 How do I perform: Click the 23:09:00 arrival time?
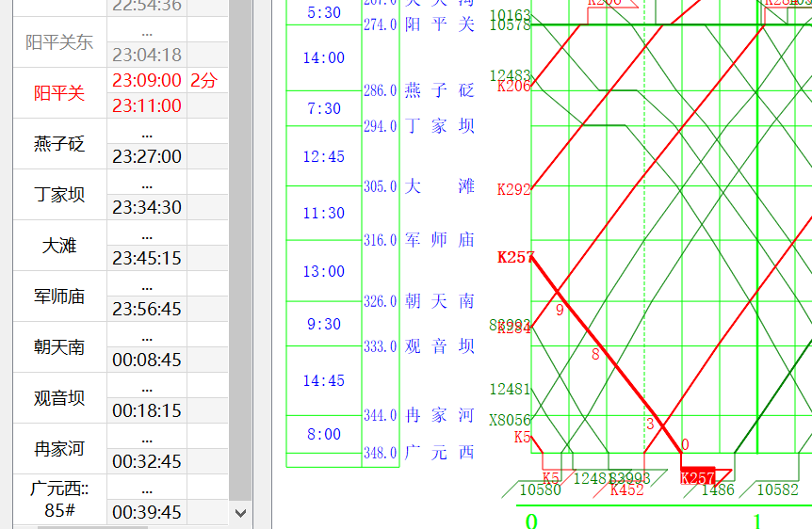click(147, 80)
